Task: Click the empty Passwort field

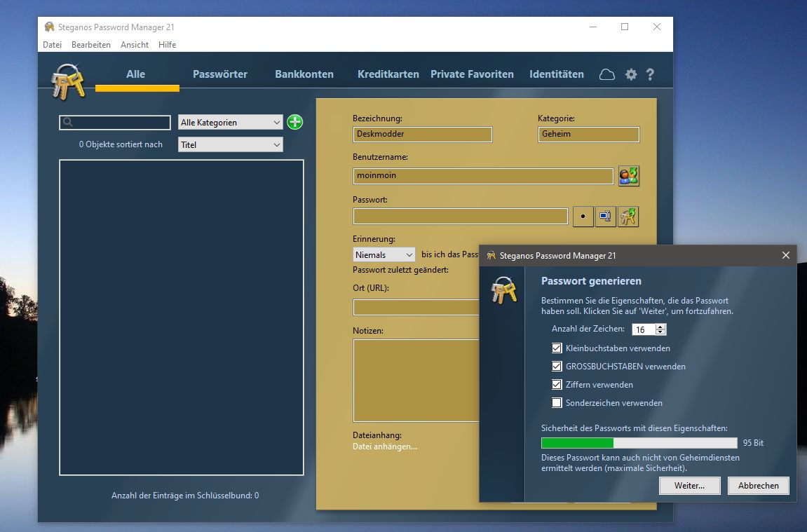Action: pyautogui.click(x=460, y=217)
